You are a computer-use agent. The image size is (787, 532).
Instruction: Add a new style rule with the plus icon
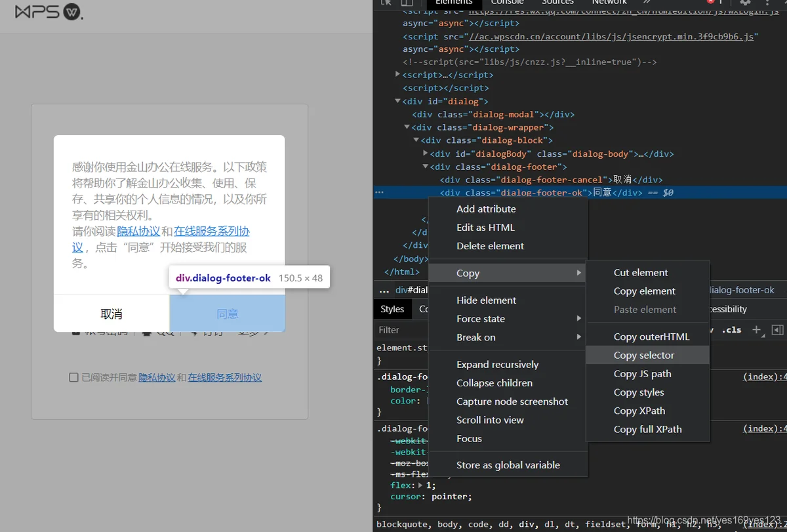point(757,330)
